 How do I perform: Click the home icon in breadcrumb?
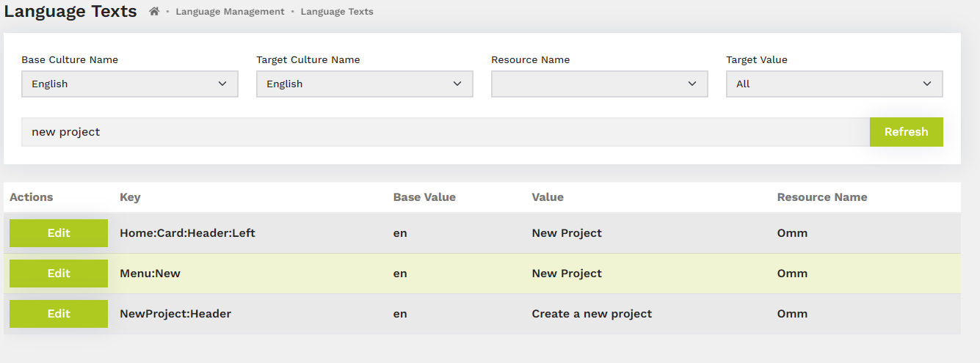[154, 12]
